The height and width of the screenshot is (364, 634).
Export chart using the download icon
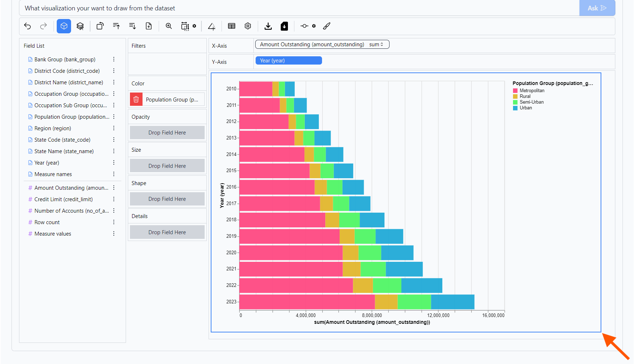click(268, 26)
